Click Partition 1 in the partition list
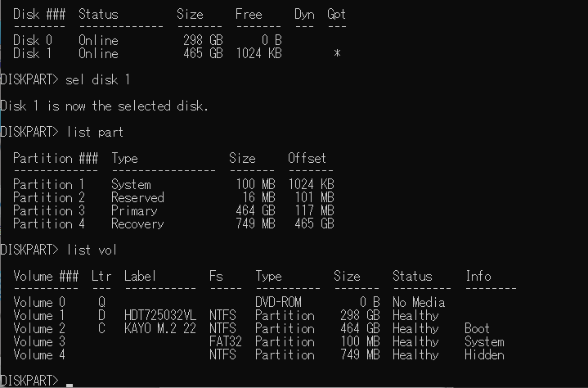The width and height of the screenshot is (588, 388). pos(48,185)
